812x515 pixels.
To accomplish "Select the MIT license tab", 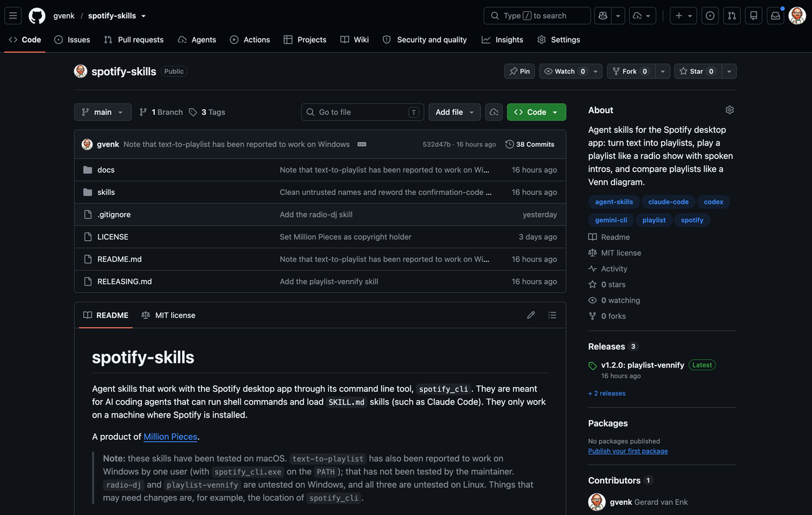I will (x=168, y=315).
